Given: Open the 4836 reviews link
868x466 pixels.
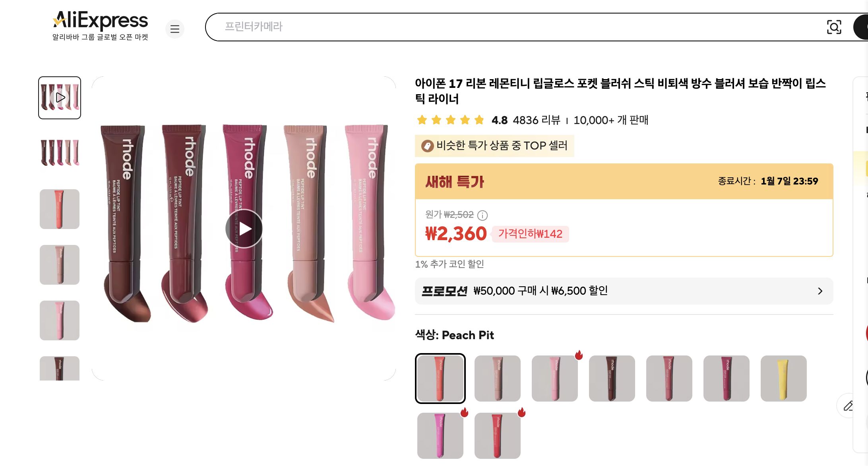Looking at the screenshot, I should (x=536, y=120).
